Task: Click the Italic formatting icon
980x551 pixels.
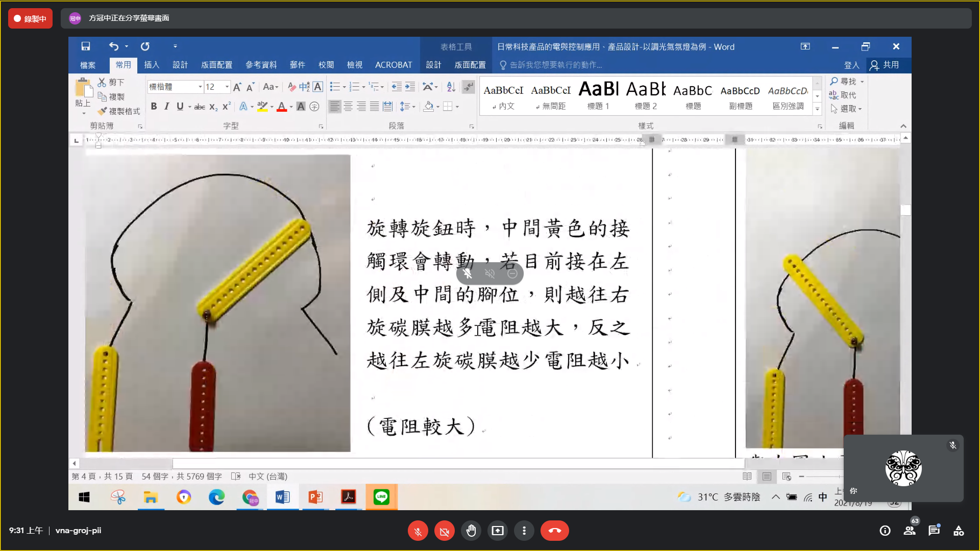Action: [166, 106]
